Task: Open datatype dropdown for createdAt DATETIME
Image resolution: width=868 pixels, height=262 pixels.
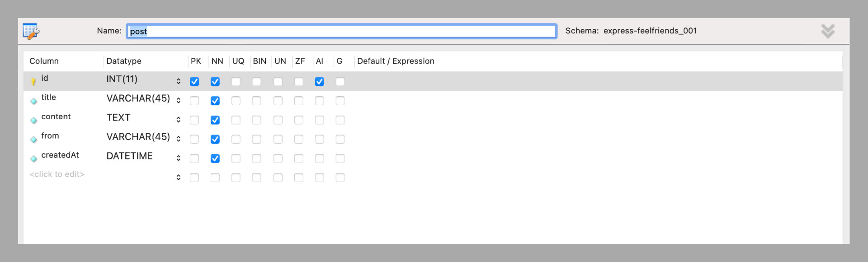Action: pos(179,158)
